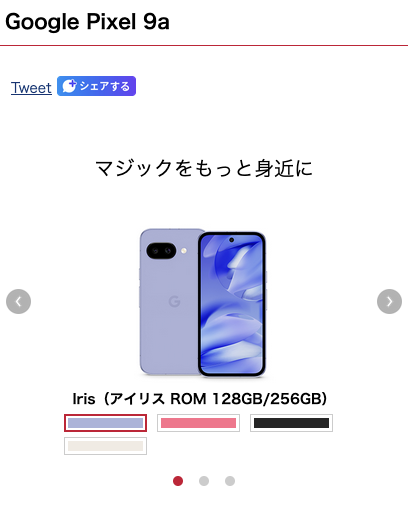
Task: Click the flash LED beside the camera
Action: [184, 251]
